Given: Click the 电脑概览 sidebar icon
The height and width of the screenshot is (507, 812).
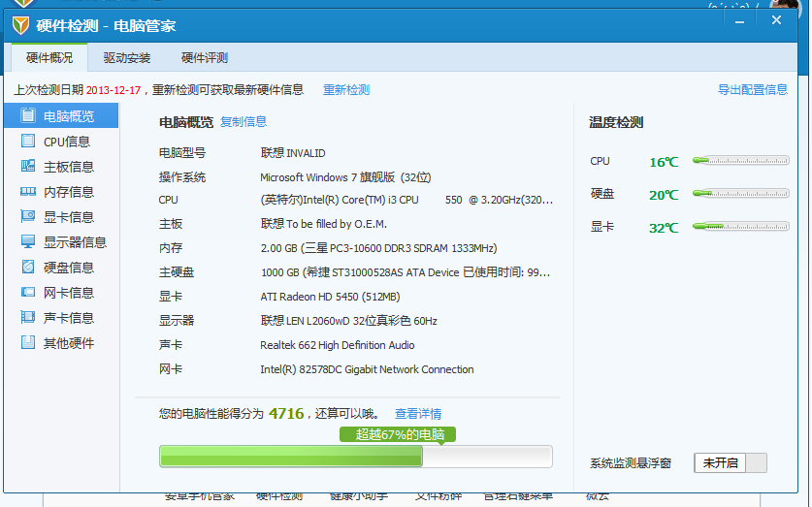Looking at the screenshot, I should pos(28,115).
